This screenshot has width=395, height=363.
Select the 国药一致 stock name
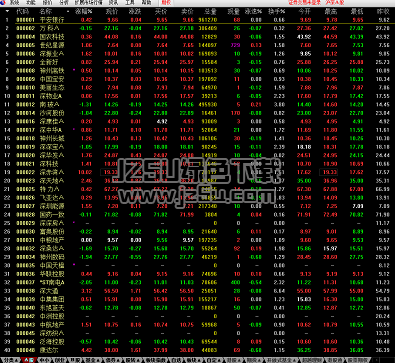pyautogui.click(x=52, y=215)
